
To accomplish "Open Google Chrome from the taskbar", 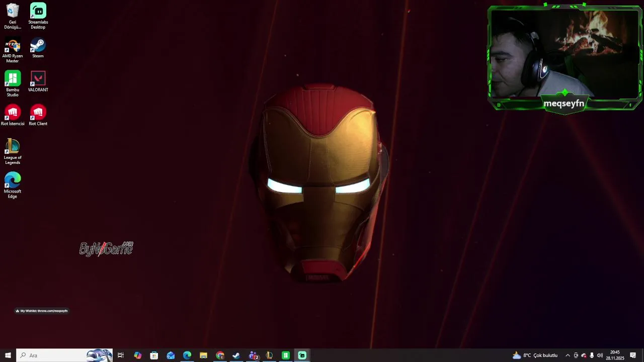I will click(220, 355).
